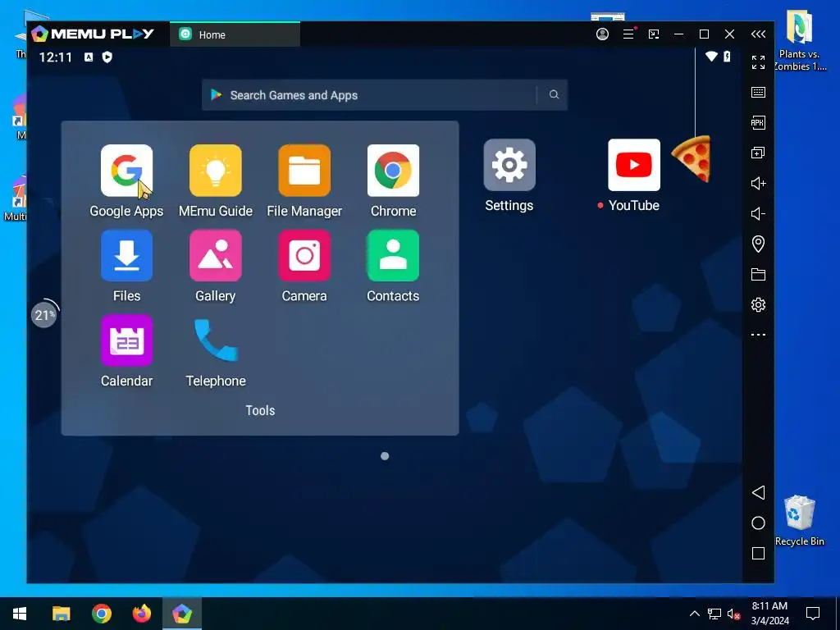Open the MEmu account profile icon
The width and height of the screenshot is (840, 630).
point(602,34)
